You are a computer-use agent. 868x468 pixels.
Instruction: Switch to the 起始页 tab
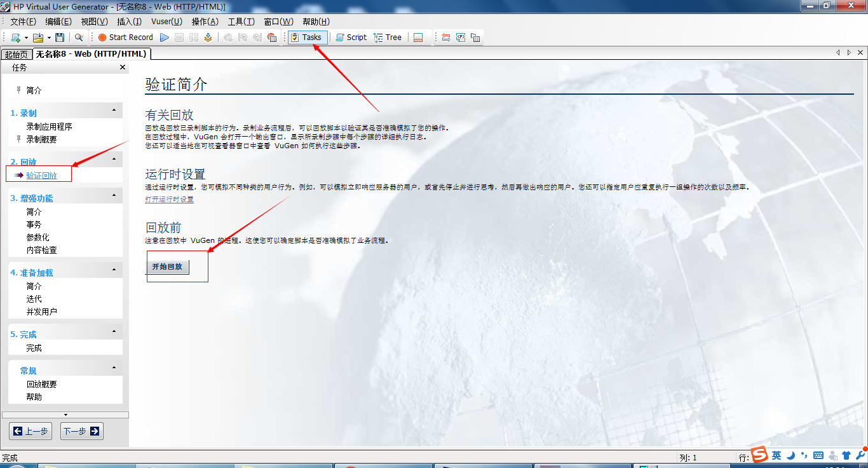point(17,55)
